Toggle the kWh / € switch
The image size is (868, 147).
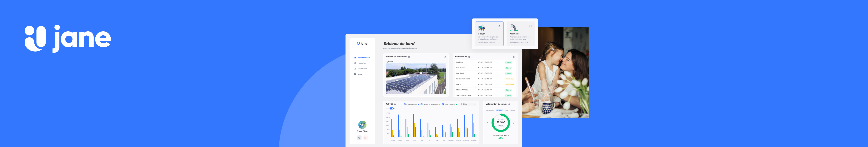pos(391,109)
